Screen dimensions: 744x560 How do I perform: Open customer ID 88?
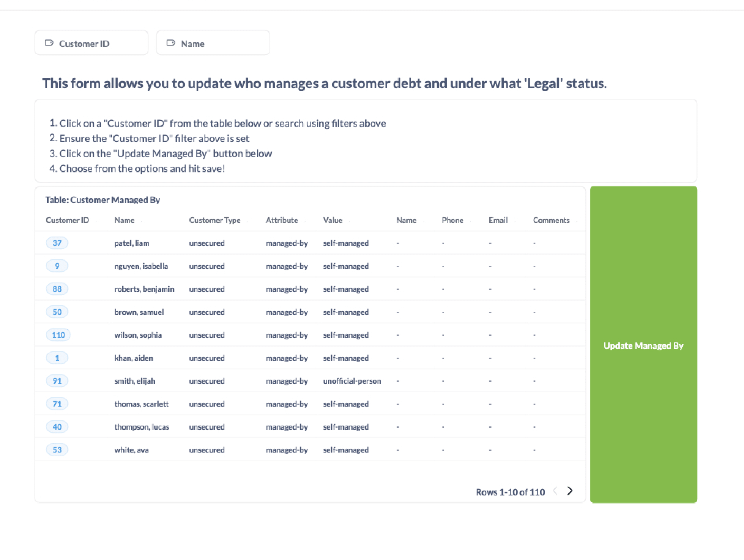57,289
